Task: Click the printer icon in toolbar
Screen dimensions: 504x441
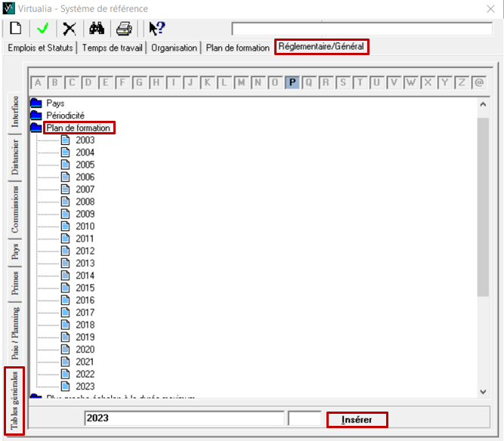Action: (124, 29)
